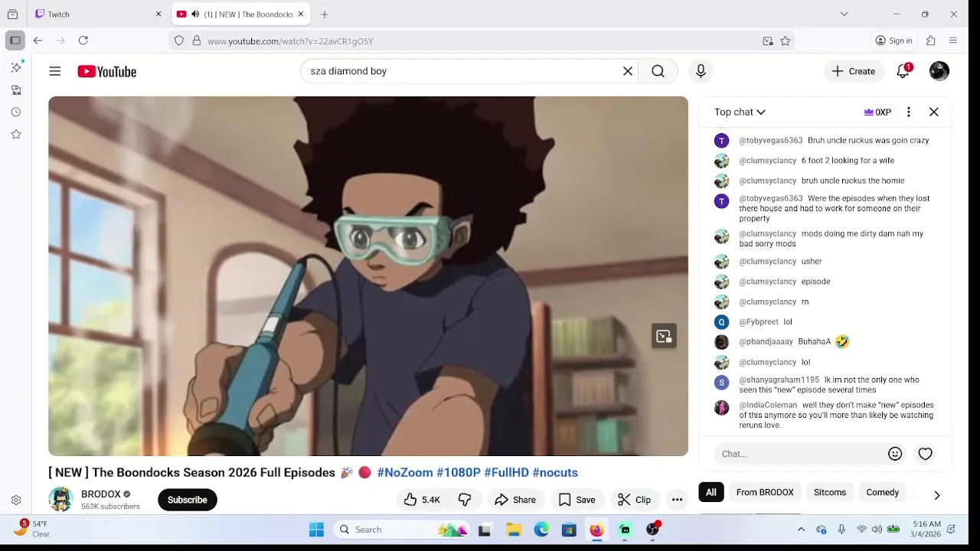Open BRODOX channel avatar
This screenshot has width=980, height=551.
[x=60, y=500]
